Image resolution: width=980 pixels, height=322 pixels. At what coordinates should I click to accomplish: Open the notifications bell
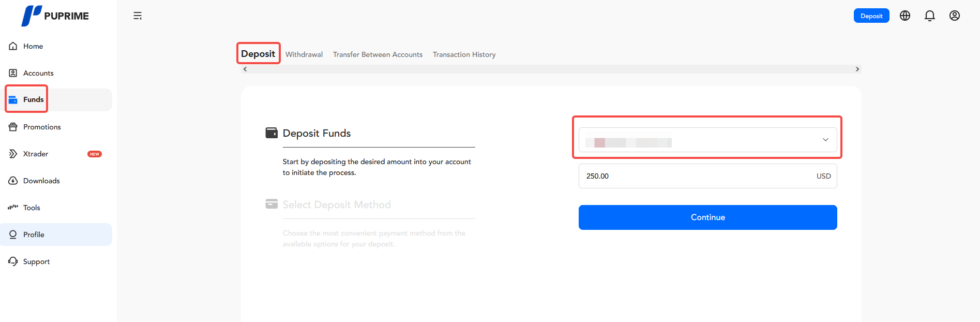click(930, 16)
